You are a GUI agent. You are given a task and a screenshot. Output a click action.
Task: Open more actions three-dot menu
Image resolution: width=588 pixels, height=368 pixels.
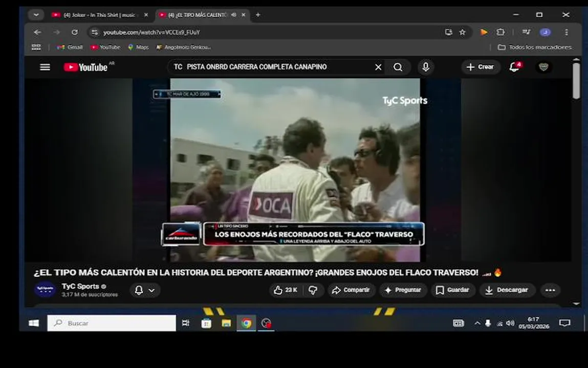tap(550, 290)
